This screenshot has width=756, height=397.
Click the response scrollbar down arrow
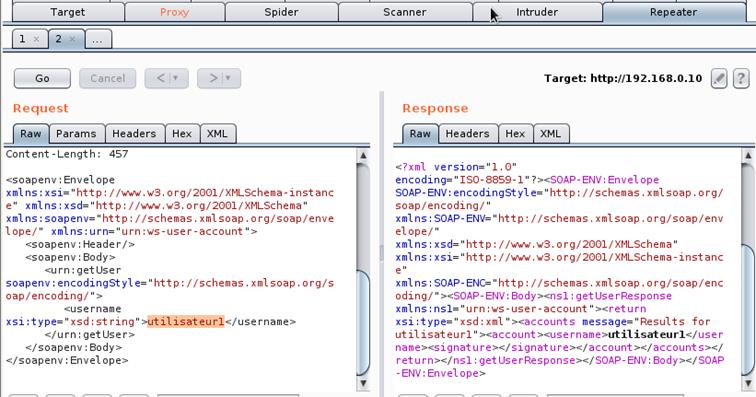click(748, 383)
